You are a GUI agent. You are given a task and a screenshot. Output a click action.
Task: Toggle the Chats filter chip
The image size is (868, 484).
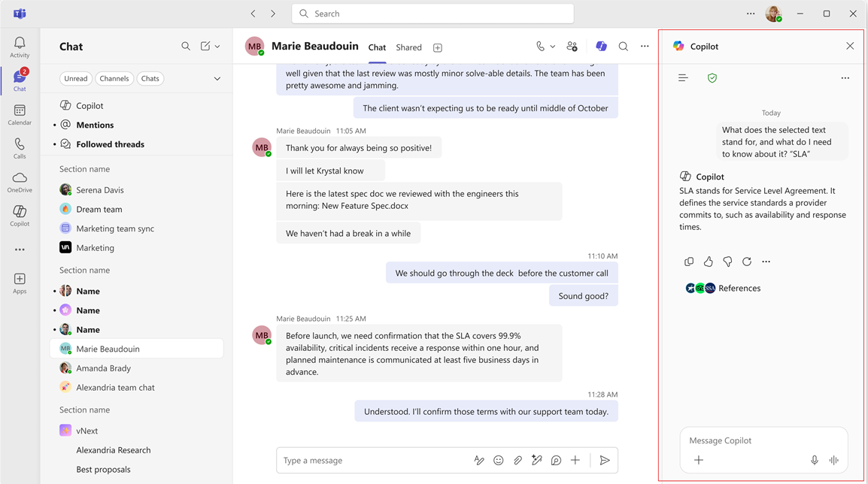150,79
